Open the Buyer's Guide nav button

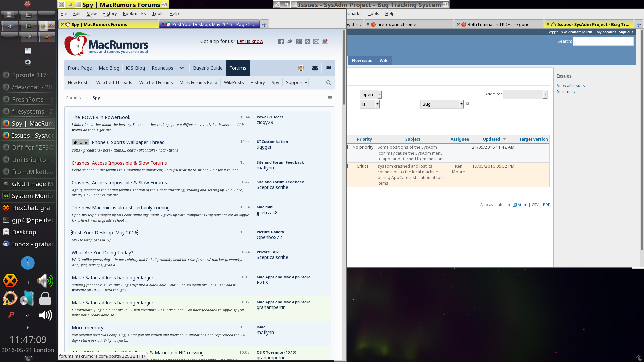(208, 68)
